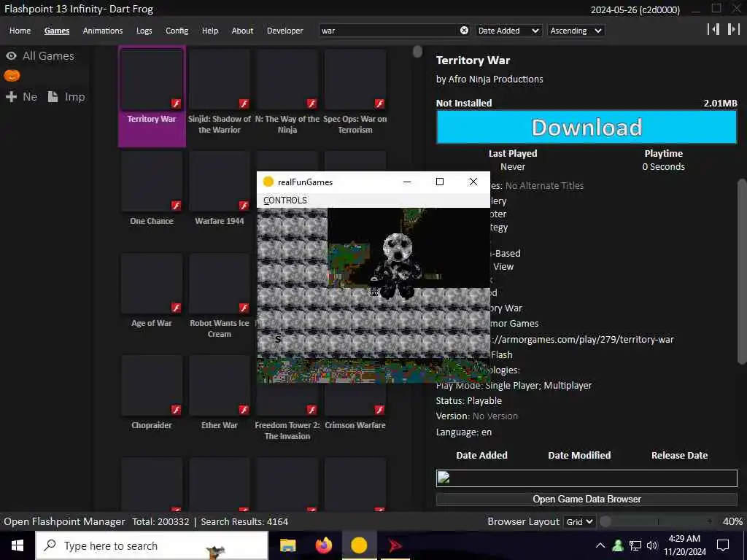Click the character in realFunGames window
747x560 pixels.
pyautogui.click(x=398, y=265)
